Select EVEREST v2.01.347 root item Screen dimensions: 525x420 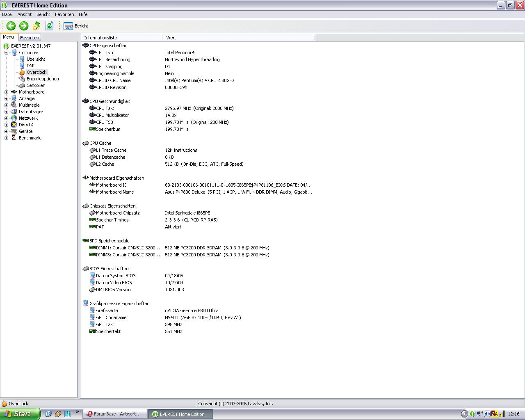tap(31, 46)
